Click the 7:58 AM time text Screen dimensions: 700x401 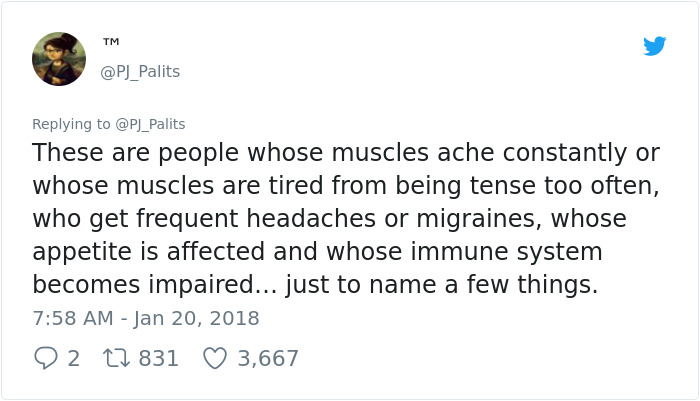[70, 319]
